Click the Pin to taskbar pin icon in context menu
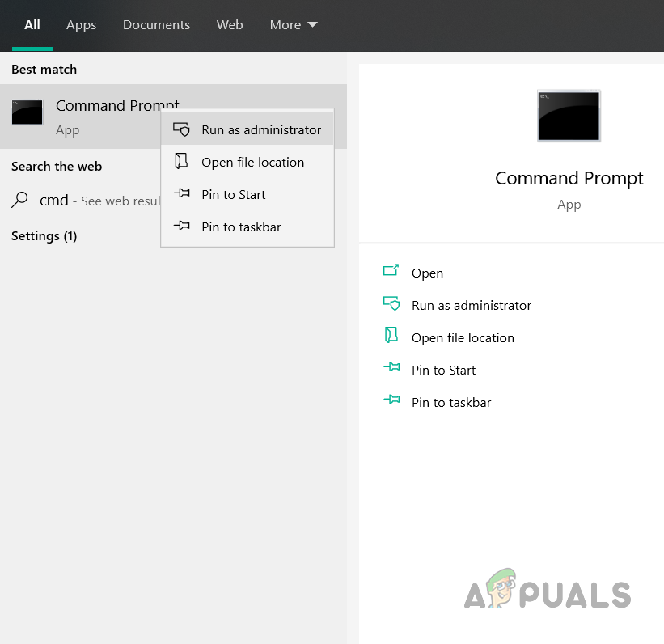This screenshot has width=664, height=644. [x=182, y=226]
